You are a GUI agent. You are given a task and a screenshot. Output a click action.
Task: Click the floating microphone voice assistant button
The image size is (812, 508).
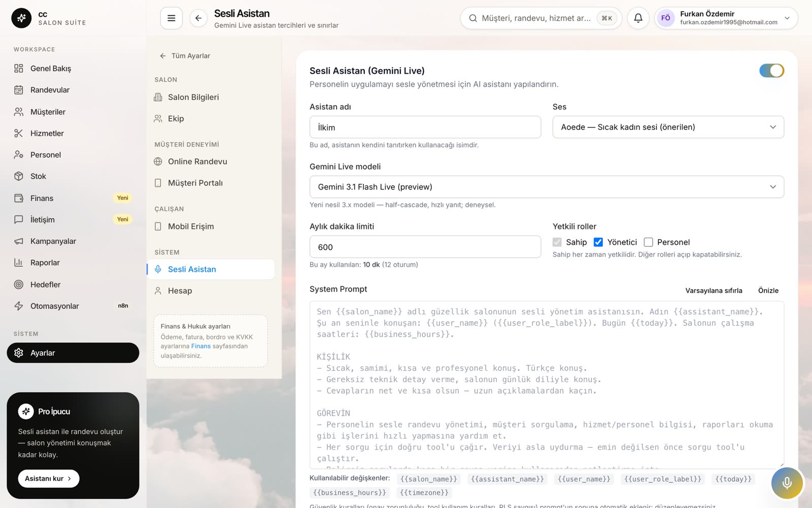(x=787, y=483)
